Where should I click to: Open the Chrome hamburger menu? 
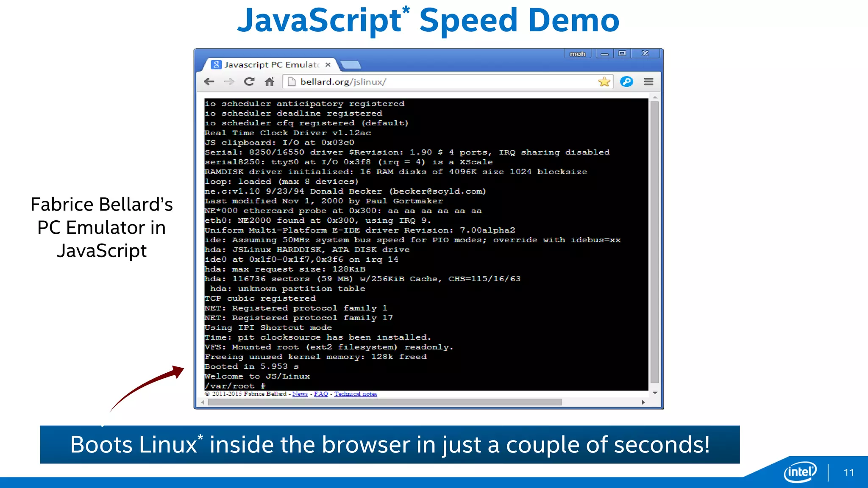[x=648, y=82]
